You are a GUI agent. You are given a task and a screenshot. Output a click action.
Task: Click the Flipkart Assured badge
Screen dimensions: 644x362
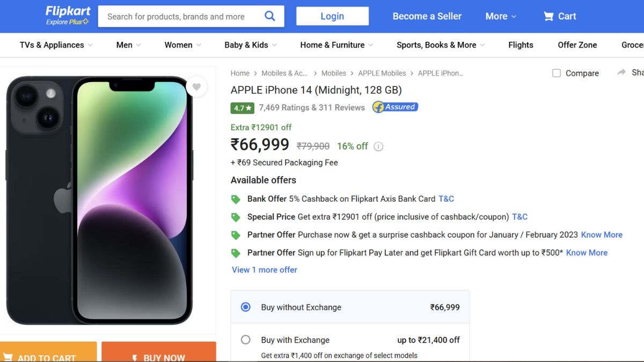[x=395, y=107]
